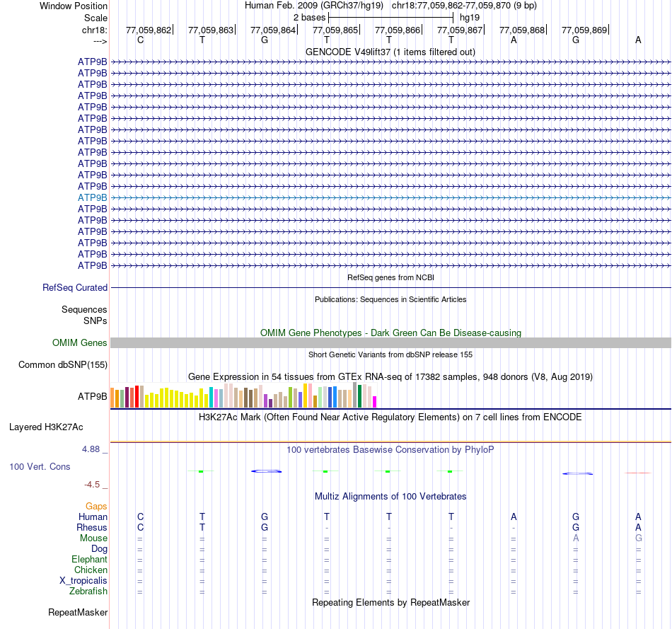The height and width of the screenshot is (629, 672).
Task: Click the bright red bar in GTEx chart
Action: tap(137, 396)
